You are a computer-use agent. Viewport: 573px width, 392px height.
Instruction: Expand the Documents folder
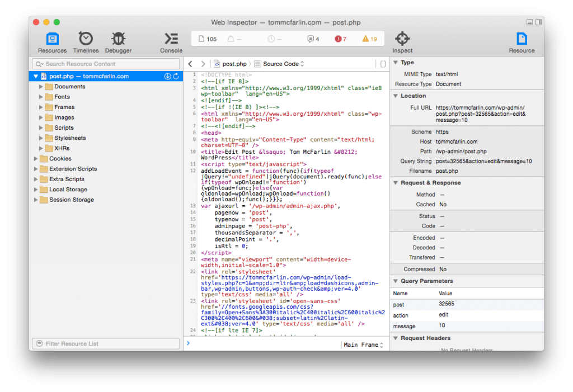[x=41, y=87]
